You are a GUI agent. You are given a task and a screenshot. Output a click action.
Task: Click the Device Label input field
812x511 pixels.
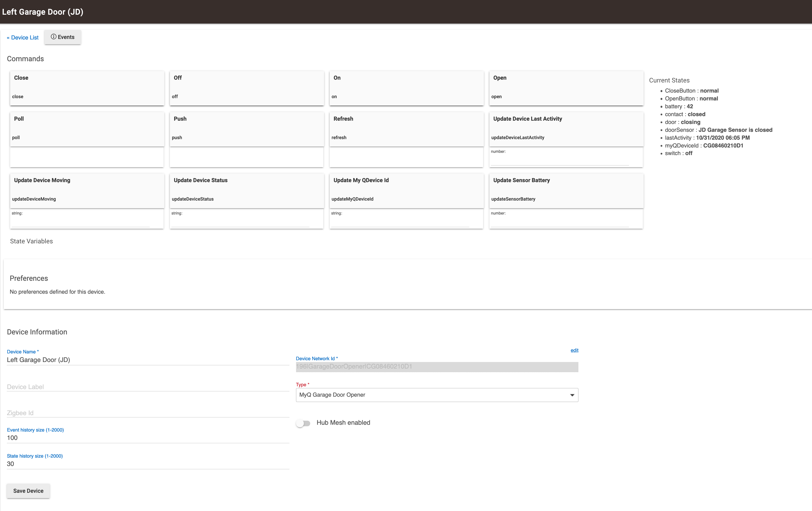pos(148,387)
